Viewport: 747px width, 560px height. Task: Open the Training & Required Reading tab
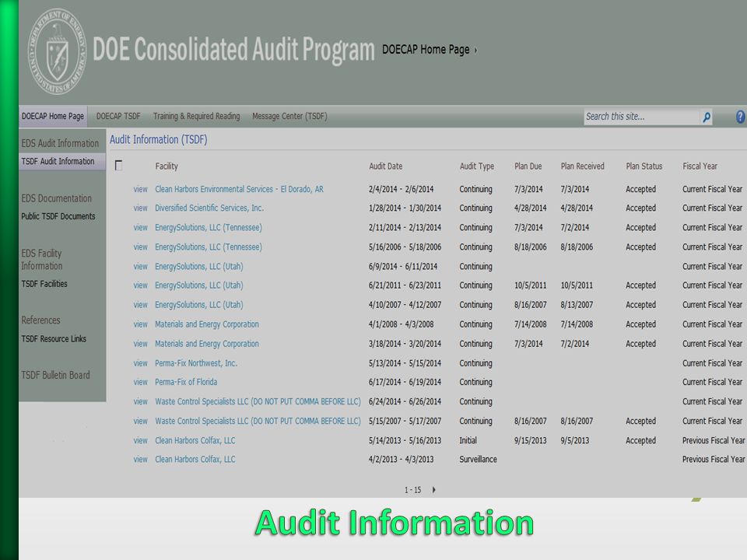(x=196, y=116)
